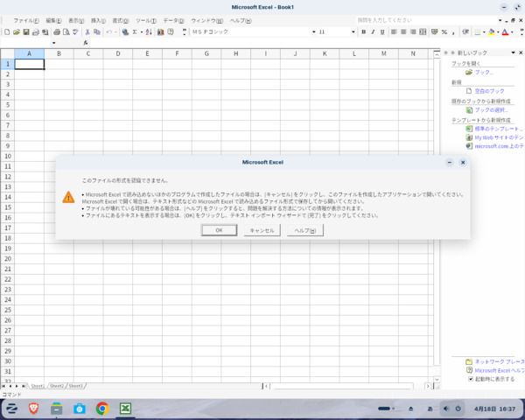Image resolution: width=525 pixels, height=420 pixels.
Task: Apply Percent style from the toolbar
Action: point(444,31)
